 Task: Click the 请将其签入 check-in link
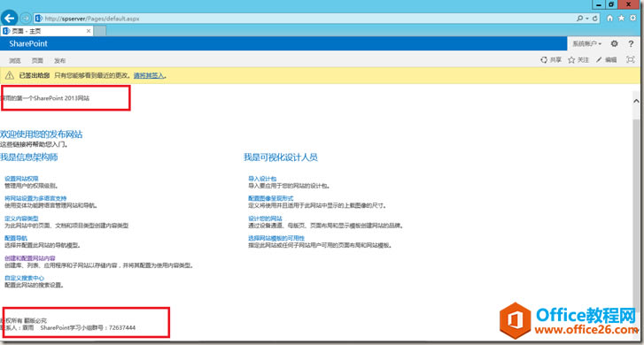149,75
